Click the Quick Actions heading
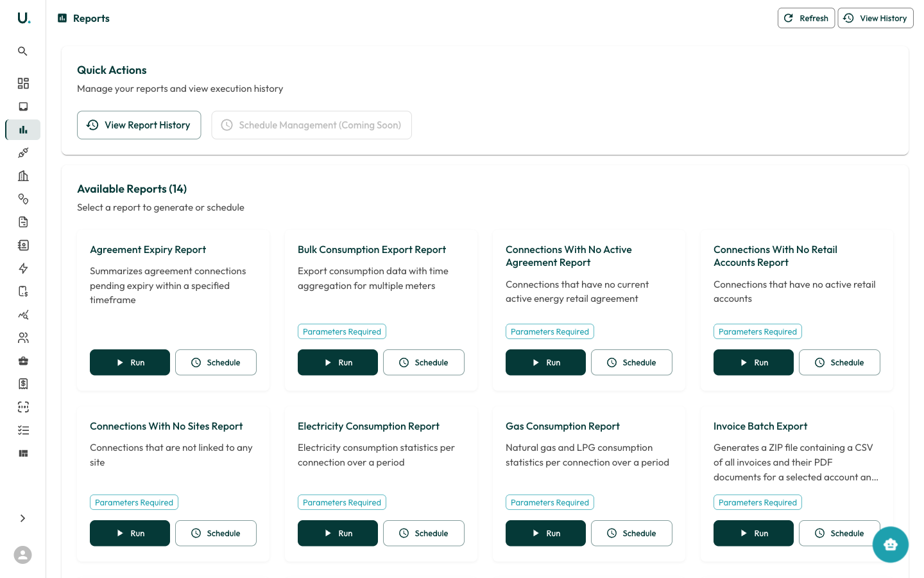This screenshot has height=578, width=924. (112, 70)
